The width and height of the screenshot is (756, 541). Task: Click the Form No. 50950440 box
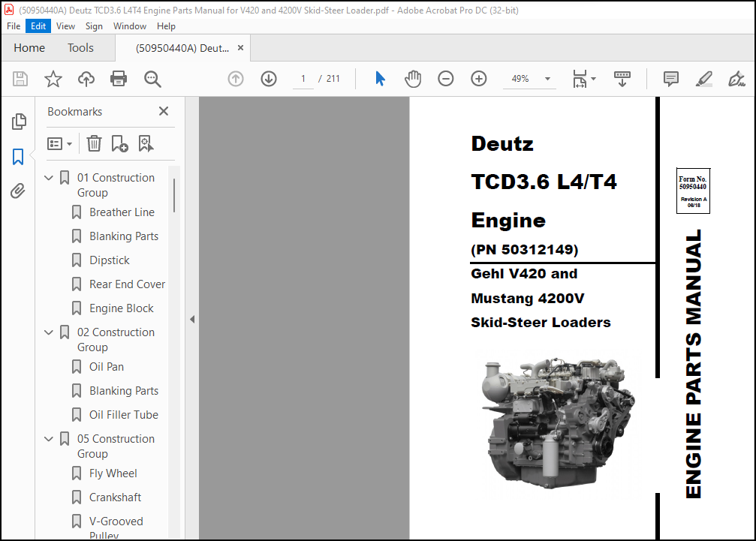coord(693,191)
